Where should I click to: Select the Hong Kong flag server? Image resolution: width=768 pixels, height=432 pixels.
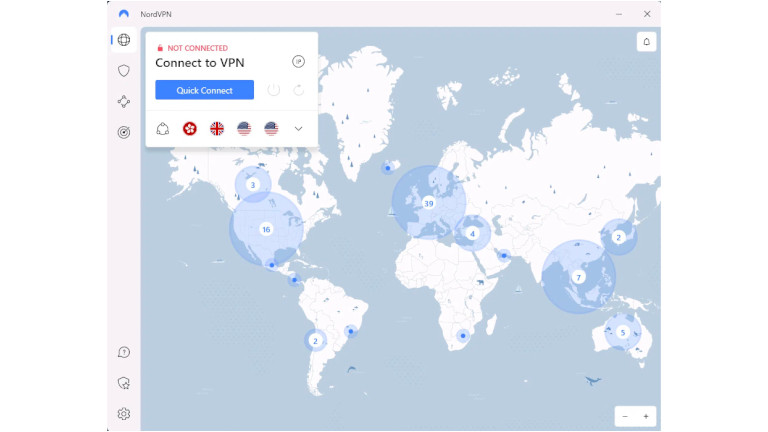(x=190, y=129)
